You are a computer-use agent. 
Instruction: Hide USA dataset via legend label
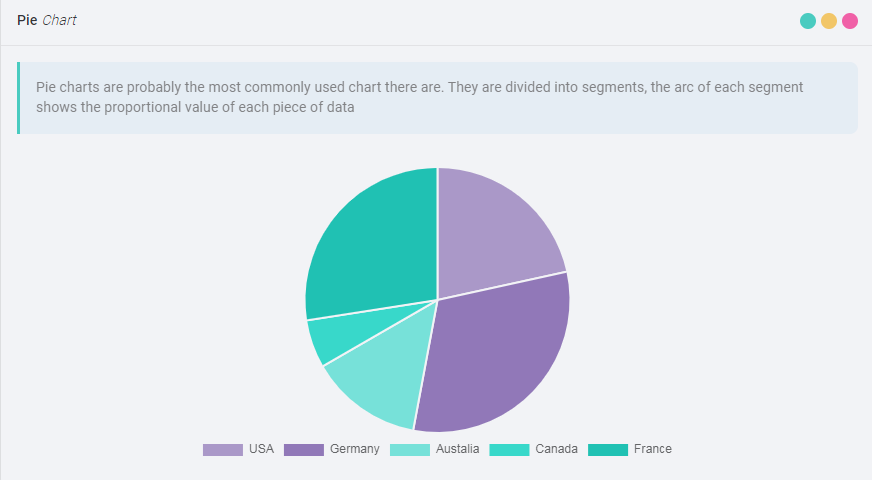click(261, 449)
